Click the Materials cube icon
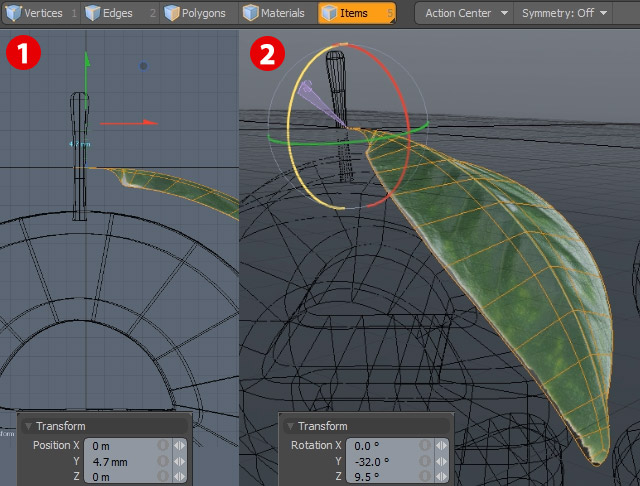This screenshot has width=640, height=486. point(250,13)
